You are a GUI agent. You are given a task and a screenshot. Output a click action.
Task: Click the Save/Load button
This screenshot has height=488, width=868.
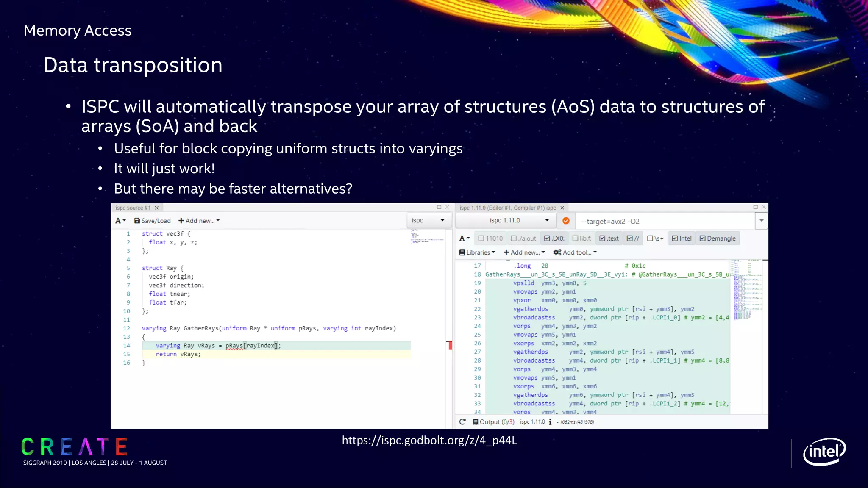[152, 221]
